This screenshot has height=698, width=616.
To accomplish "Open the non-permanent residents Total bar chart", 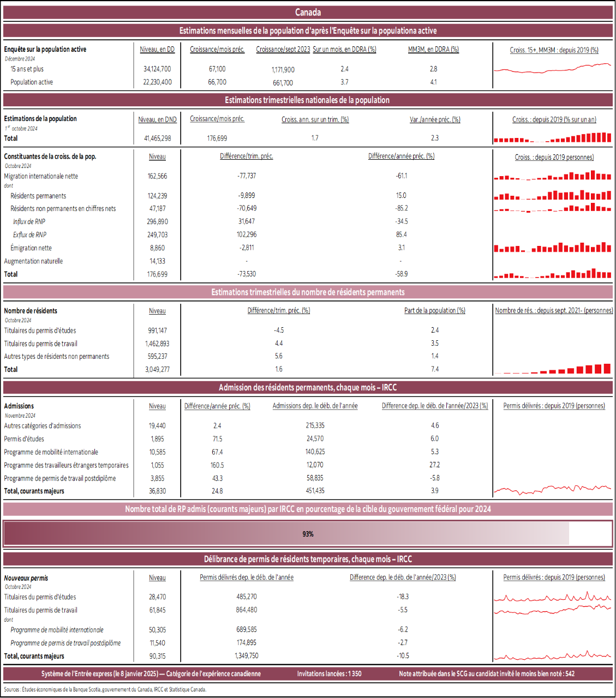I will pos(553,369).
